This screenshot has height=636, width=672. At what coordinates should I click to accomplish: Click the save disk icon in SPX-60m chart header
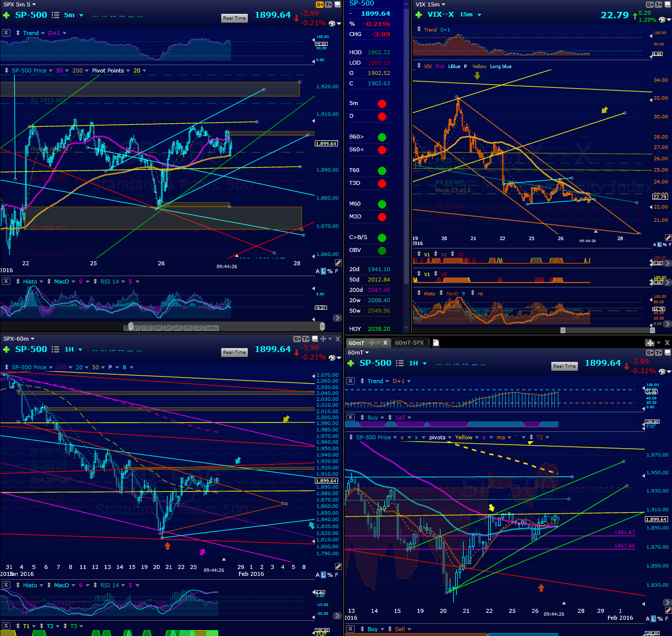(x=315, y=339)
